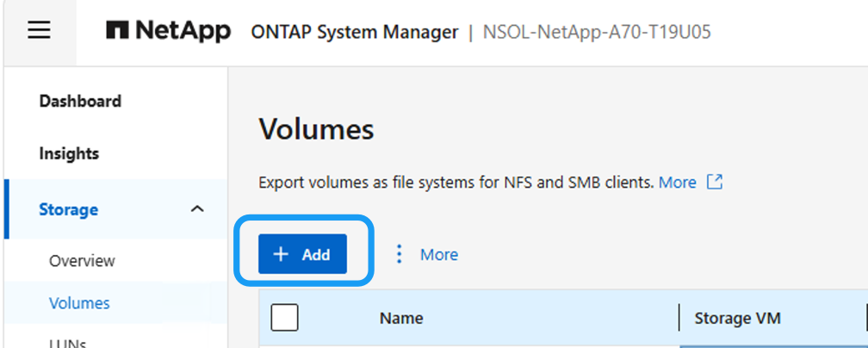
Task: Click the NetApp logo
Action: (x=169, y=32)
